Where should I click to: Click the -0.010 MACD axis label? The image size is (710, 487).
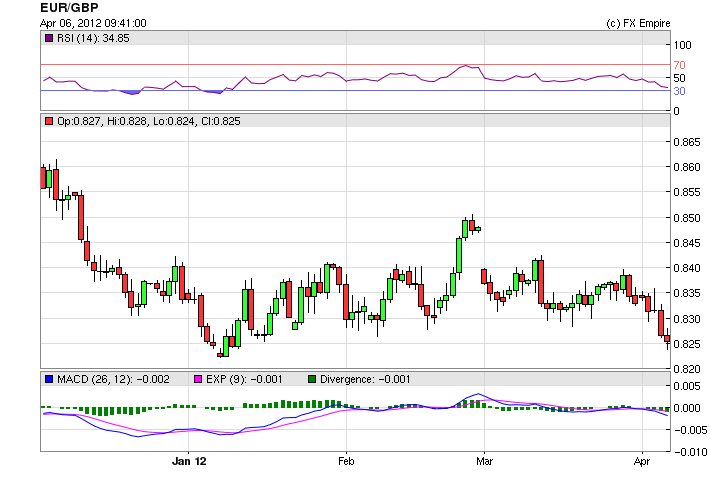coord(689,452)
